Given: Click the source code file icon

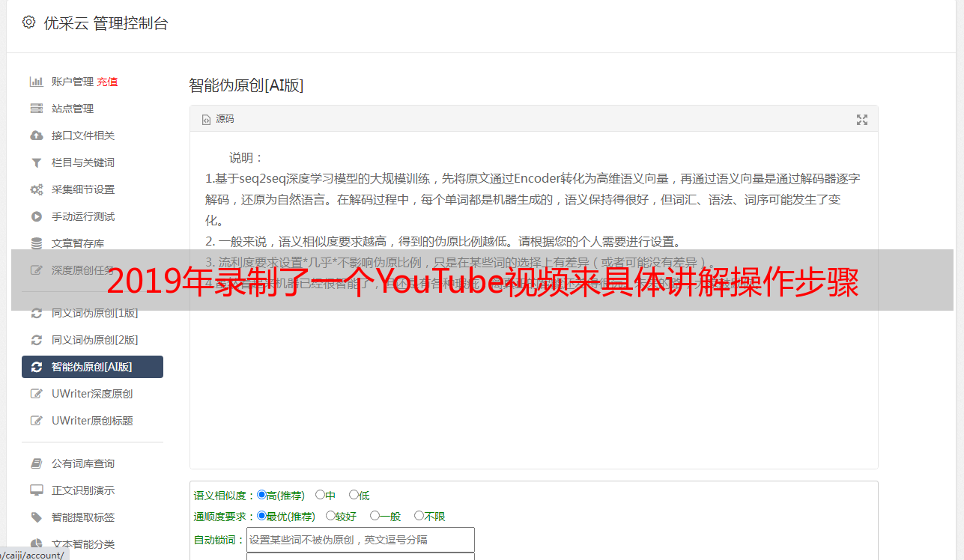Looking at the screenshot, I should click(x=207, y=119).
